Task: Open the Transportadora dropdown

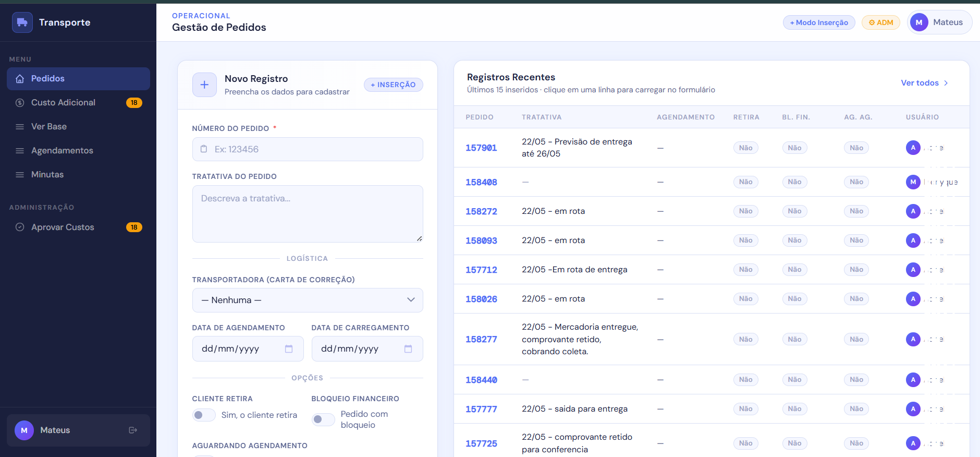Action: pyautogui.click(x=308, y=300)
